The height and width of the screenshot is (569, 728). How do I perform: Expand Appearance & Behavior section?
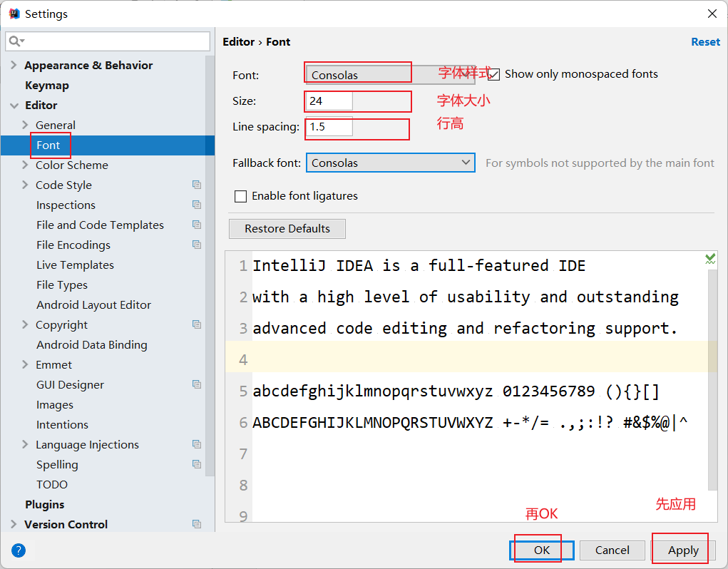pos(14,65)
